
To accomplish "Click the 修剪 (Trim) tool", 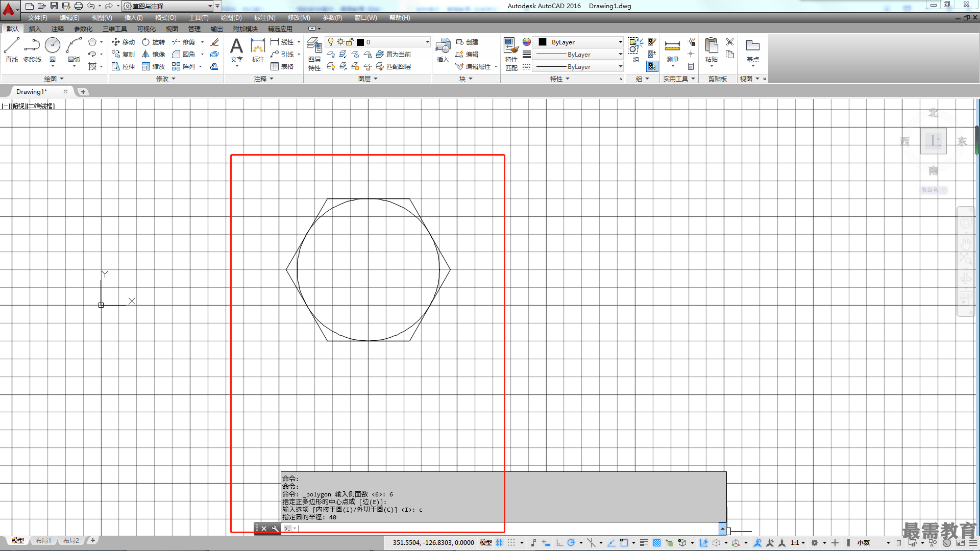I will (x=184, y=42).
